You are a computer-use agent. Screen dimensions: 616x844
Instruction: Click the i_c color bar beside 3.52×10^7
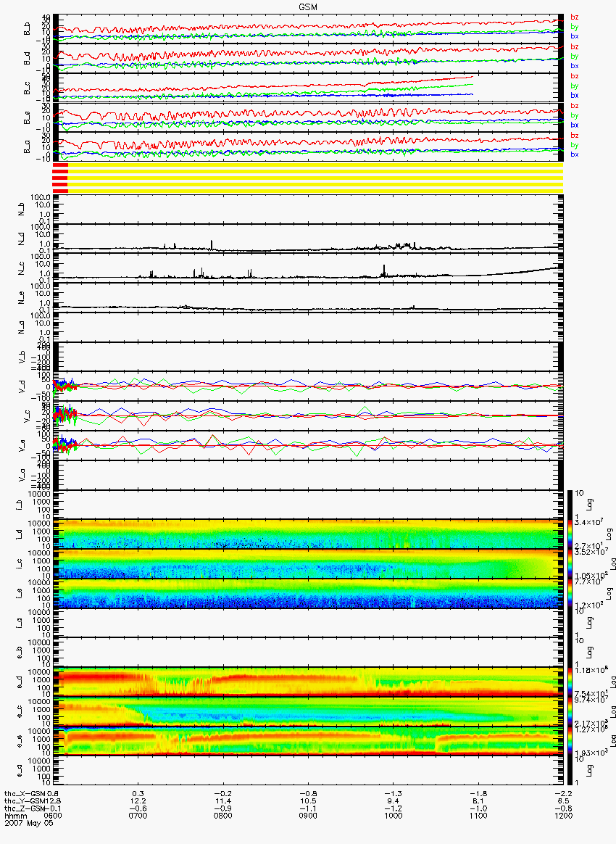pyautogui.click(x=571, y=564)
